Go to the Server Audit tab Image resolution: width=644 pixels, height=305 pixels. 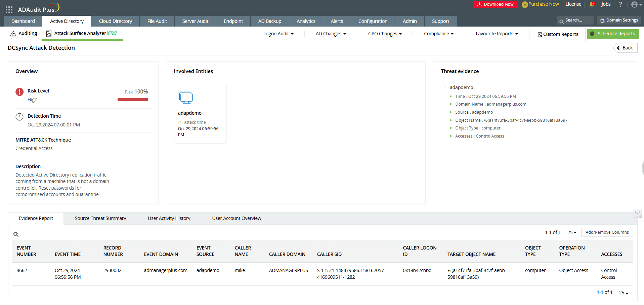coord(195,21)
